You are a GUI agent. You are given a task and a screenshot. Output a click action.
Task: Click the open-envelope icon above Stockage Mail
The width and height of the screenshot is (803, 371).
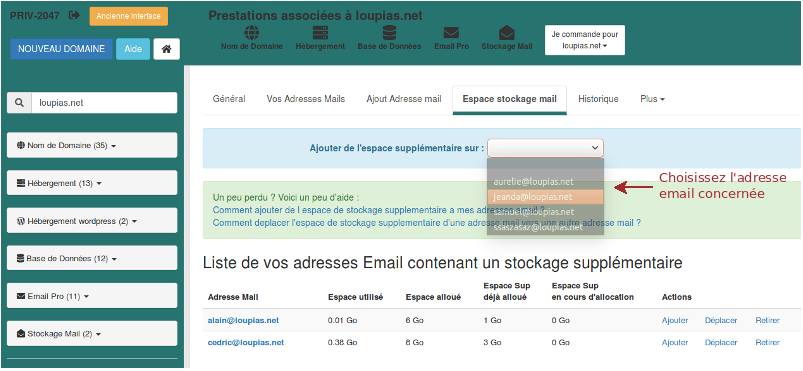506,33
